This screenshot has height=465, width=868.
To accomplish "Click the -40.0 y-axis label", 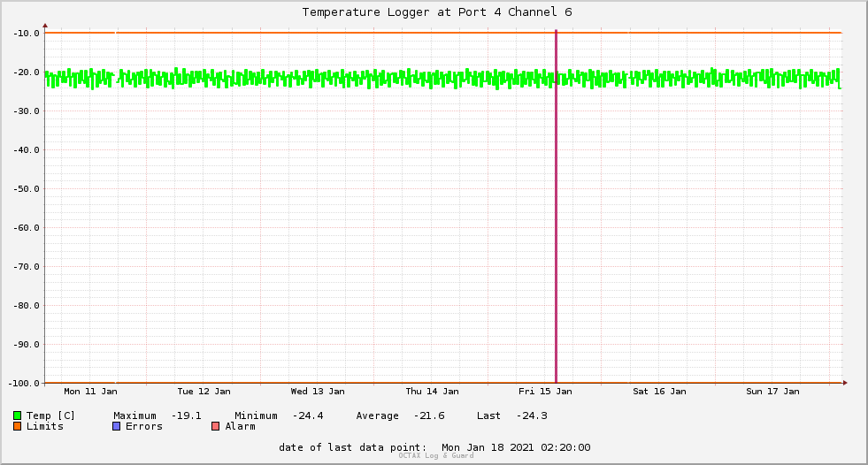I will (26, 149).
